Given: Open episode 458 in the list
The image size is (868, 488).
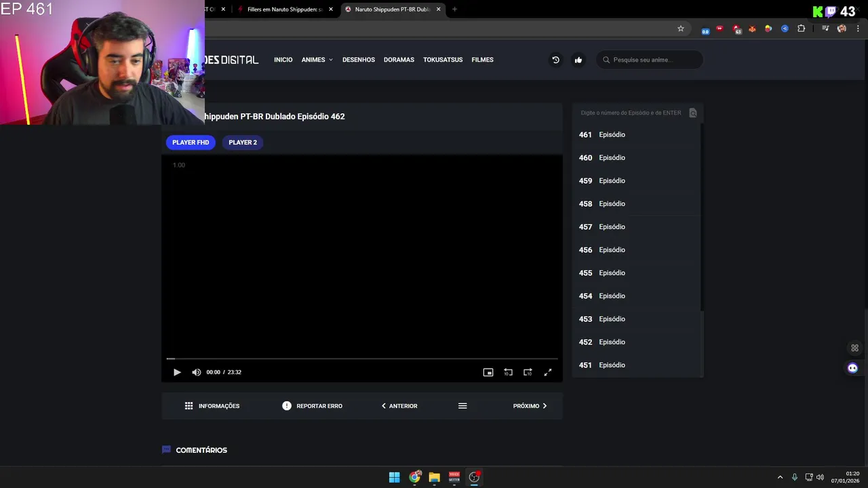Looking at the screenshot, I should (636, 204).
